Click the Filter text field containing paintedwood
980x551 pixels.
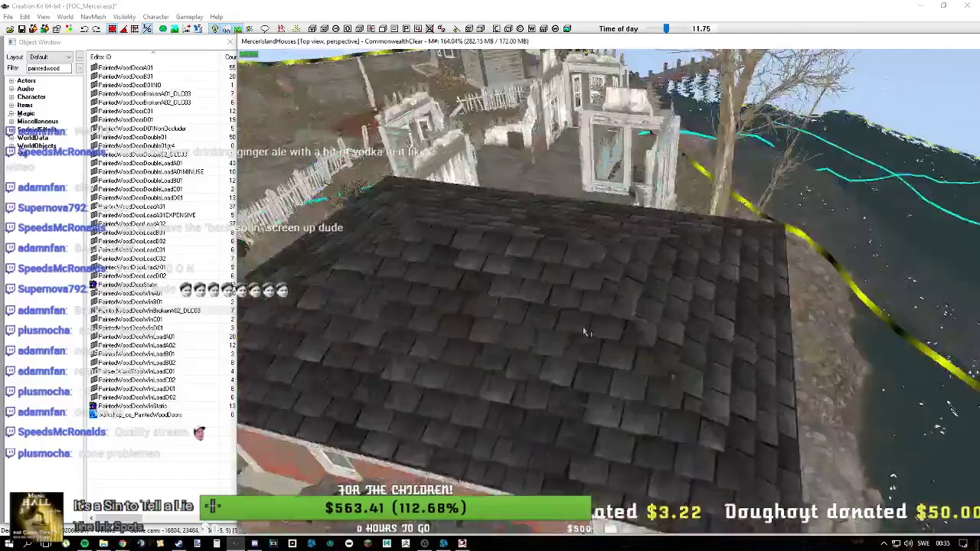click(x=51, y=68)
